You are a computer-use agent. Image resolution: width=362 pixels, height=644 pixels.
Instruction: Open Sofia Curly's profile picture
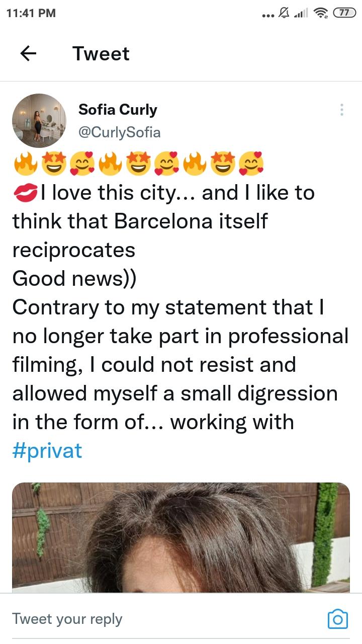39,121
